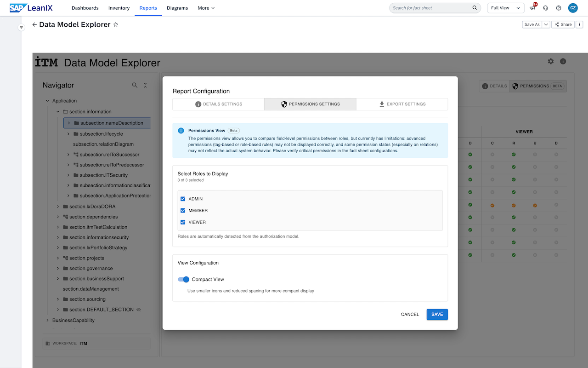Open the Save As dropdown arrow
This screenshot has width=588, height=368.
[546, 24]
